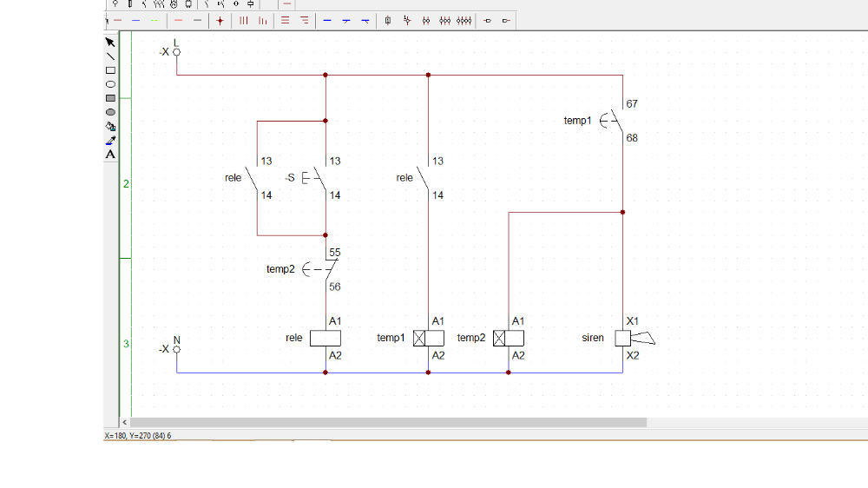Activate the paint bucket fill tool
The image size is (868, 488).
[110, 126]
